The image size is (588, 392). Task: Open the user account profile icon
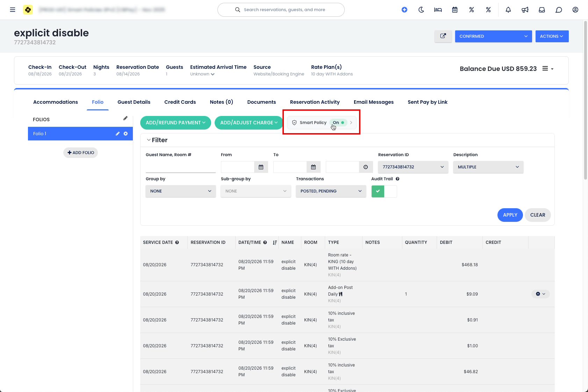(575, 10)
